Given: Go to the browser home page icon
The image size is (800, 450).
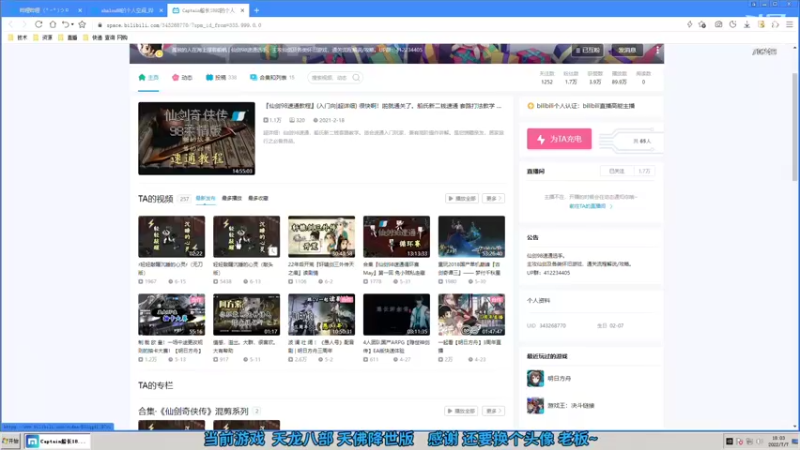Looking at the screenshot, I should [53, 24].
